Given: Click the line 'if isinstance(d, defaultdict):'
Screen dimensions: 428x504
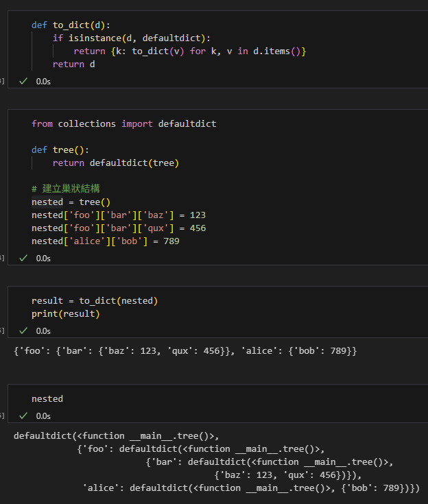Looking at the screenshot, I should (x=132, y=38).
